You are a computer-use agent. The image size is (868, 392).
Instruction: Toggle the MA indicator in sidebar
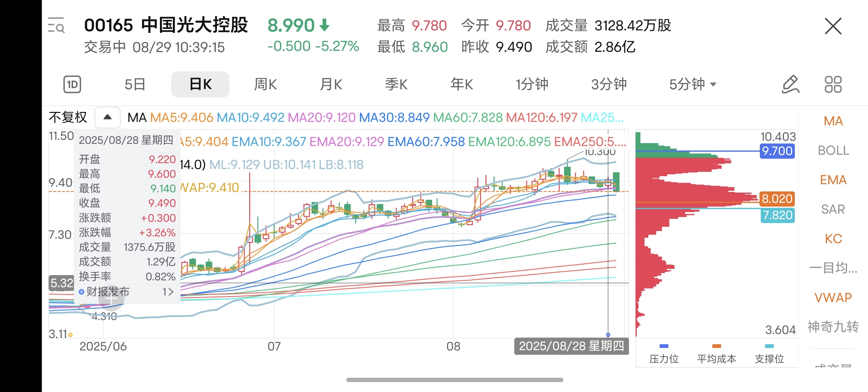pyautogui.click(x=833, y=121)
